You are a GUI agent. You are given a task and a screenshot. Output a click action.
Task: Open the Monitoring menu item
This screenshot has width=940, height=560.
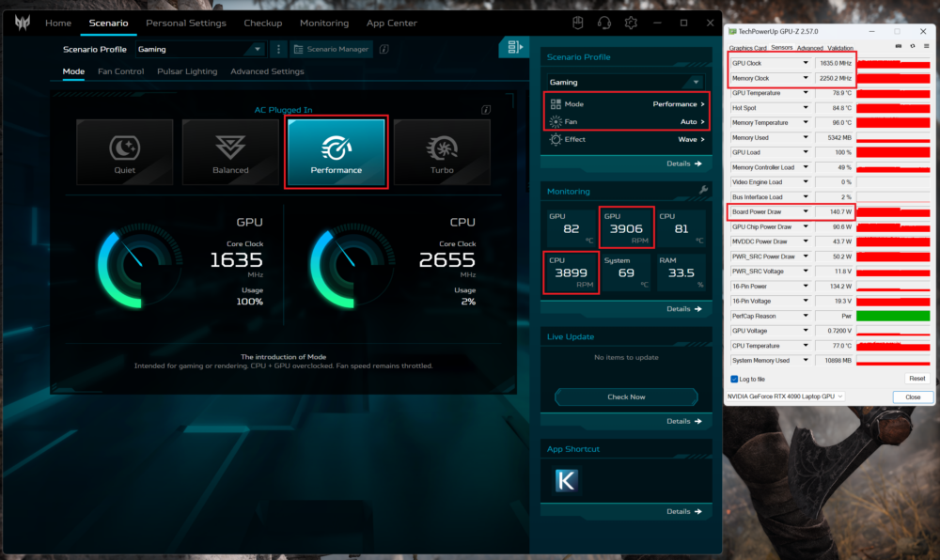coord(323,23)
